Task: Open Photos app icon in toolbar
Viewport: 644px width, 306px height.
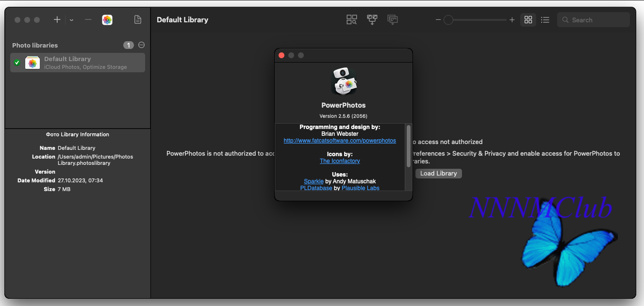Action: tap(107, 20)
